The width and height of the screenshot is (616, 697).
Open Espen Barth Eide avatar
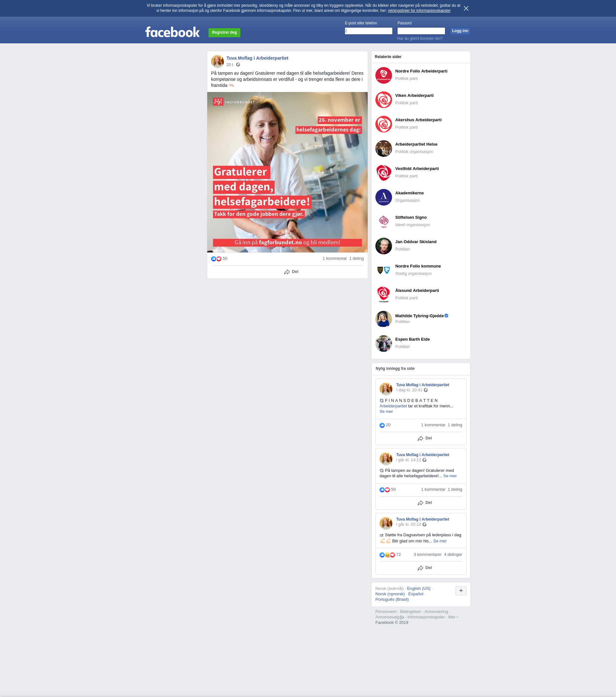pos(383,344)
